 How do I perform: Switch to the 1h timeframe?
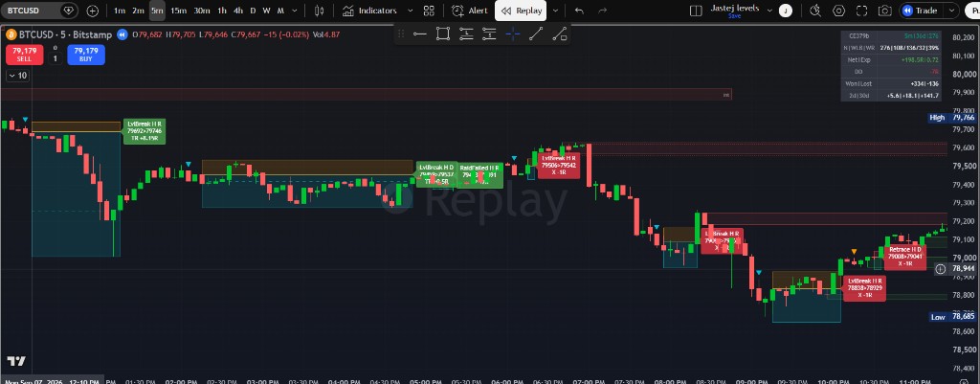coord(222,11)
